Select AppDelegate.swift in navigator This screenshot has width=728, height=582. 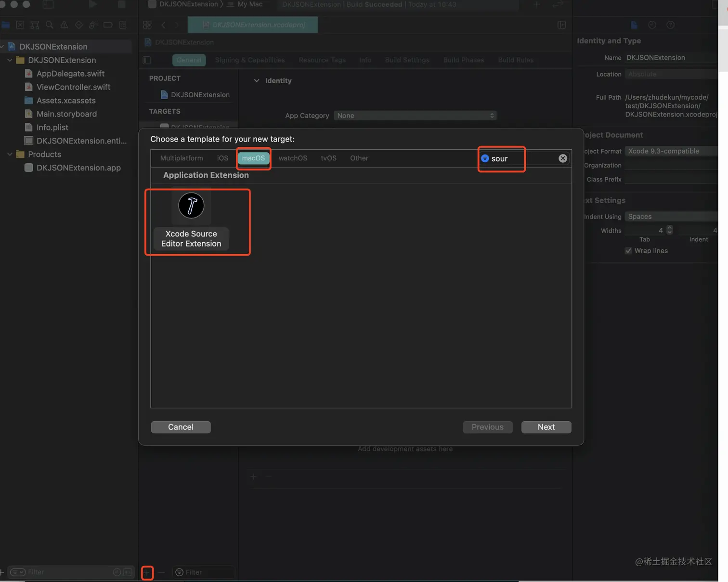coord(70,74)
